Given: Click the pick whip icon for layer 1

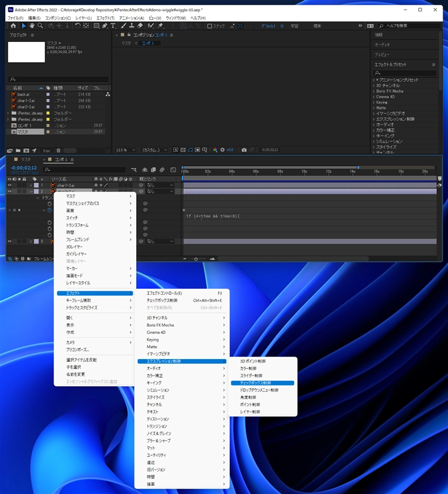Looking at the screenshot, I should (141, 185).
